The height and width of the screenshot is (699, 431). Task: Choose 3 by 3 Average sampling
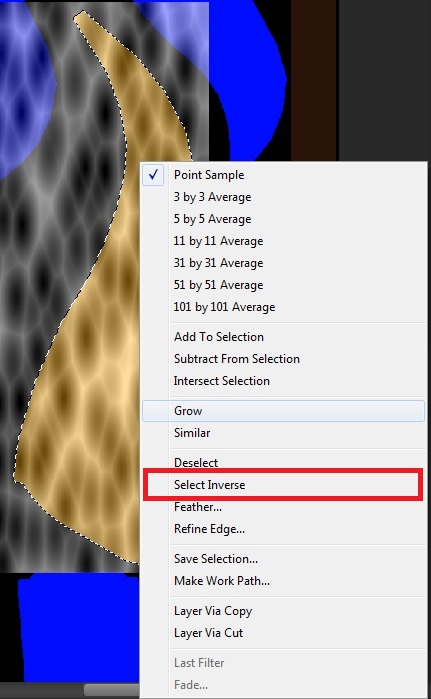pos(283,197)
